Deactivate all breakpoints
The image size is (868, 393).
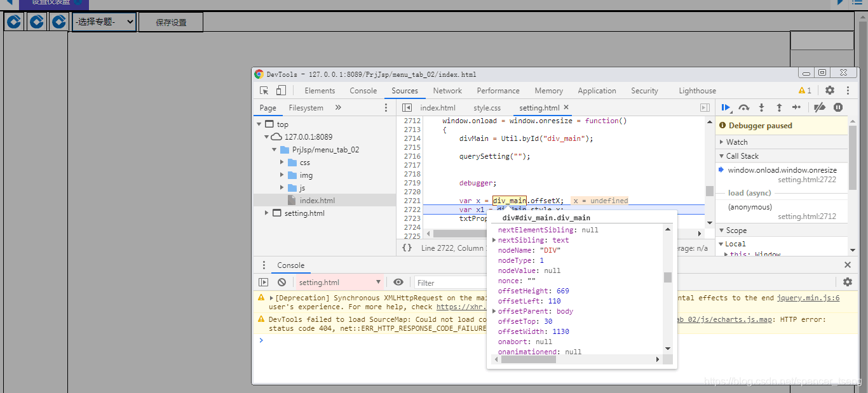820,107
